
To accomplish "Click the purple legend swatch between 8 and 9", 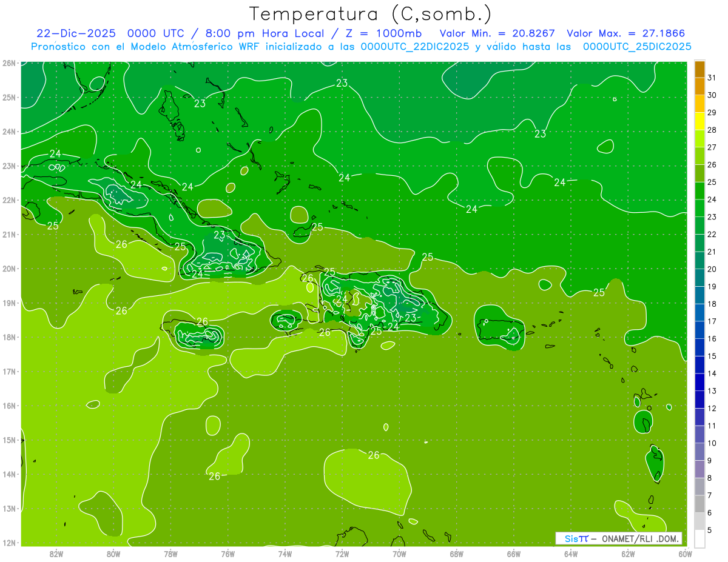I will pos(699,469).
